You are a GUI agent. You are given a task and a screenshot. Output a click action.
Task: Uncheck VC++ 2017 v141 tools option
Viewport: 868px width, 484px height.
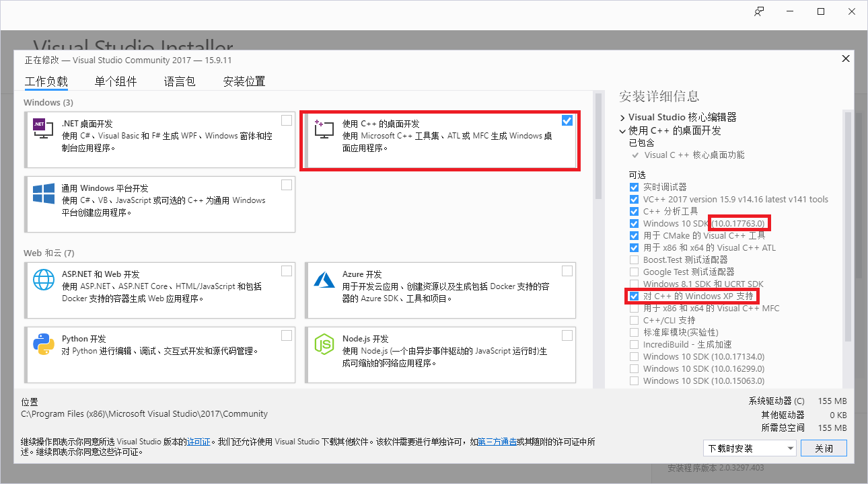coord(634,200)
